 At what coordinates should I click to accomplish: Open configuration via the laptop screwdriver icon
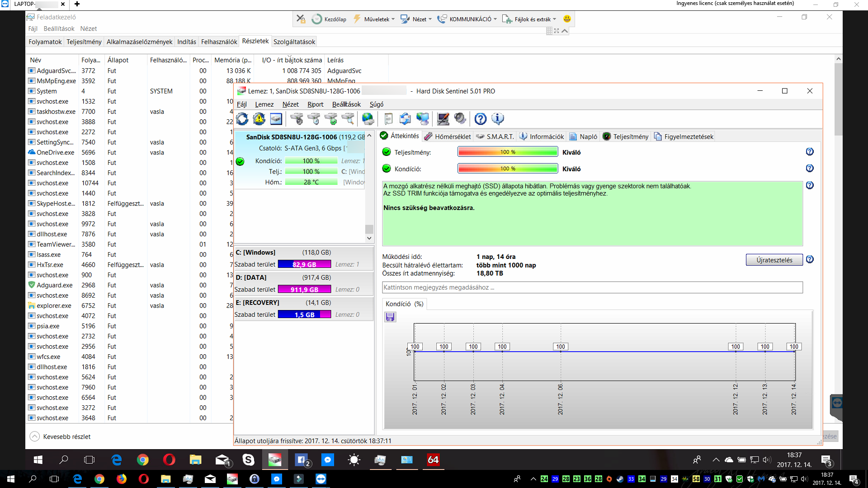tap(443, 119)
